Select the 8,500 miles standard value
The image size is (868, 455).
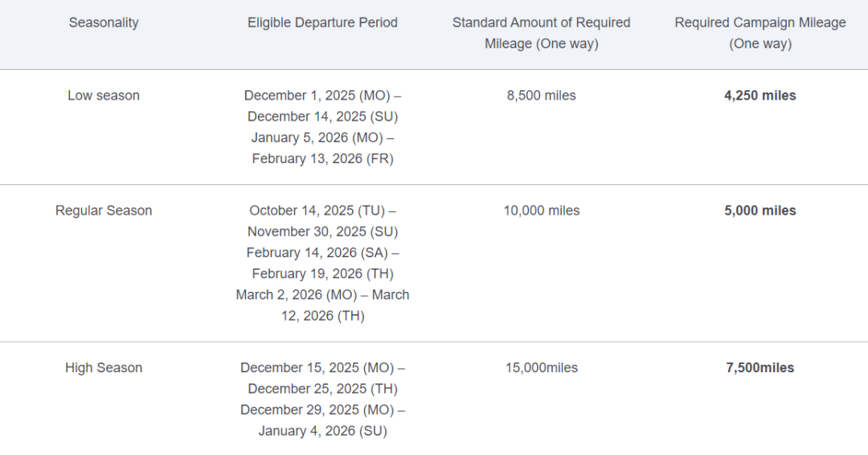(x=541, y=95)
